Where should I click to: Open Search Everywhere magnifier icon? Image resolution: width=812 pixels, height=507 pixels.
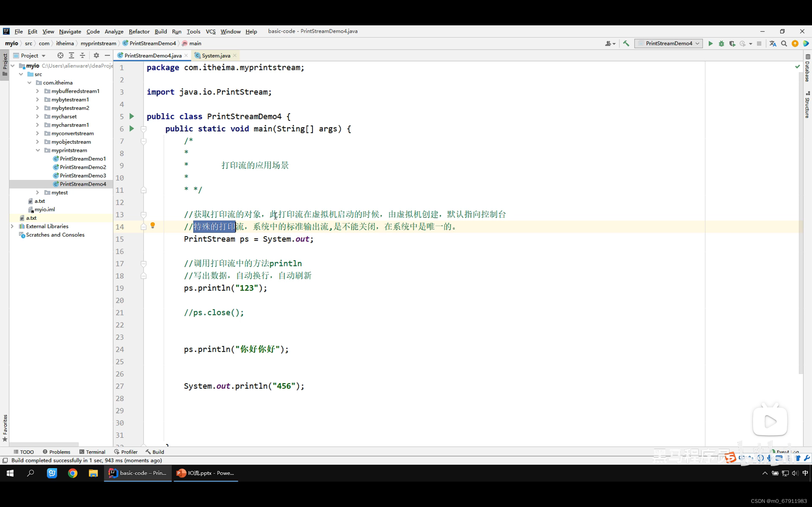coord(784,44)
